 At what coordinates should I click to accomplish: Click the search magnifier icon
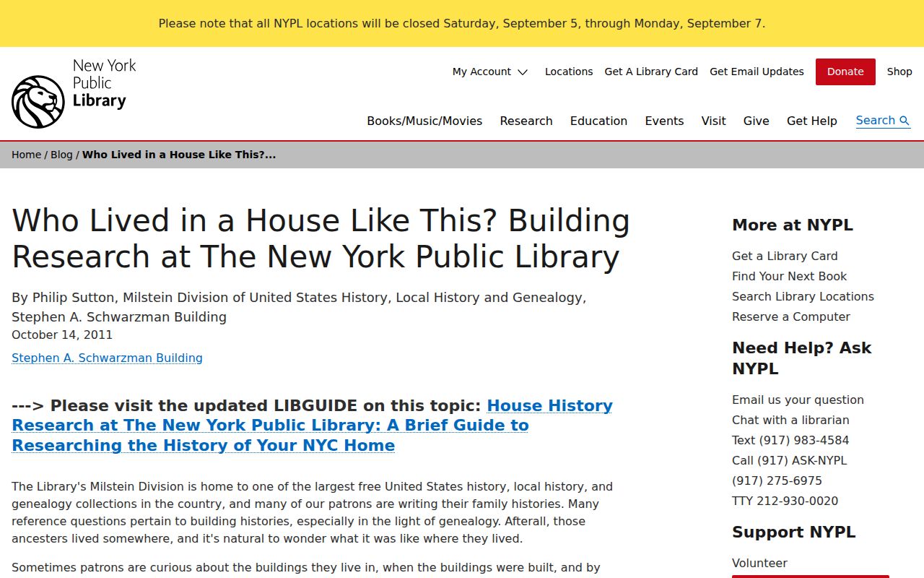(x=905, y=121)
